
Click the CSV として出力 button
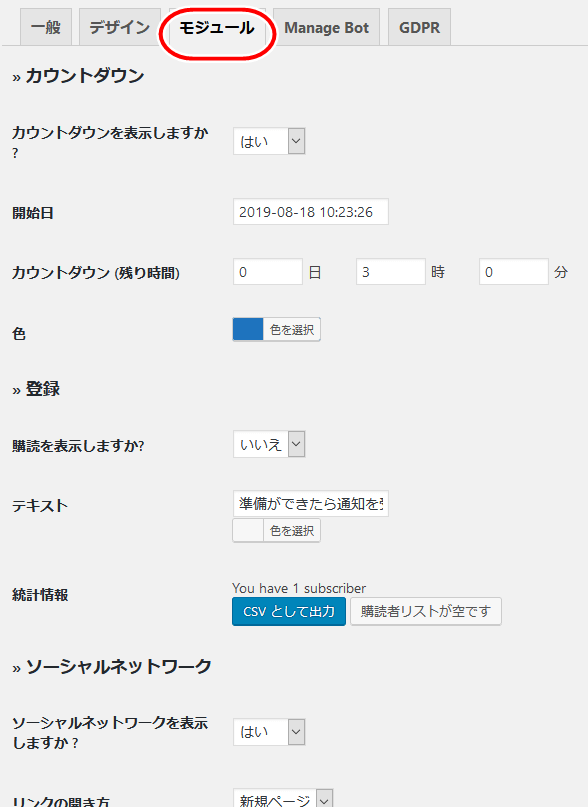[289, 611]
